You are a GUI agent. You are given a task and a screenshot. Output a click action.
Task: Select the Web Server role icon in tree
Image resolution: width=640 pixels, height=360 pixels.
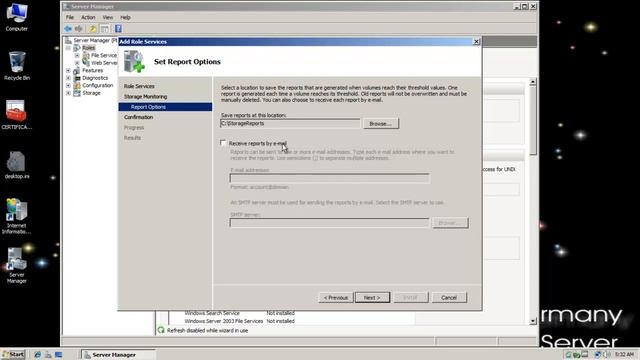point(86,63)
